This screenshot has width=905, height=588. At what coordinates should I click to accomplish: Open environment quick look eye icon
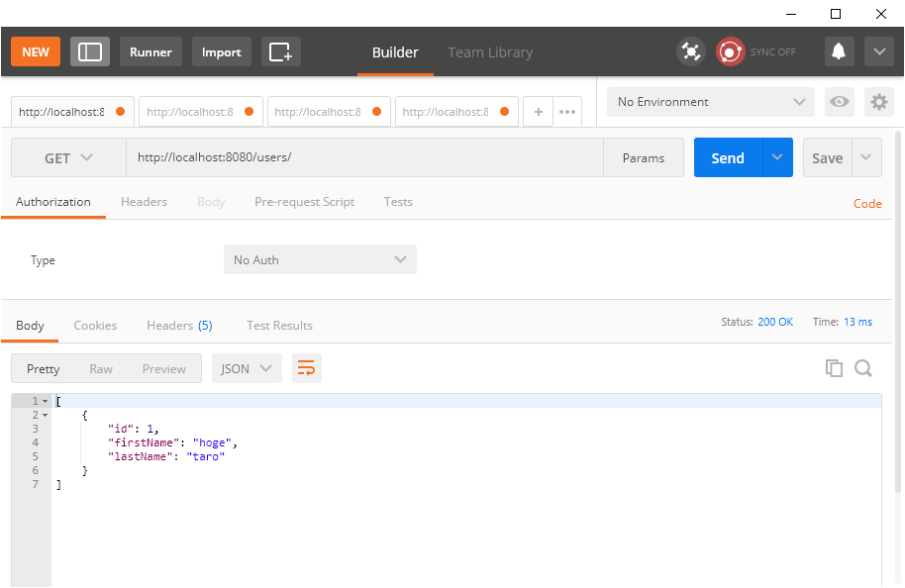click(840, 102)
